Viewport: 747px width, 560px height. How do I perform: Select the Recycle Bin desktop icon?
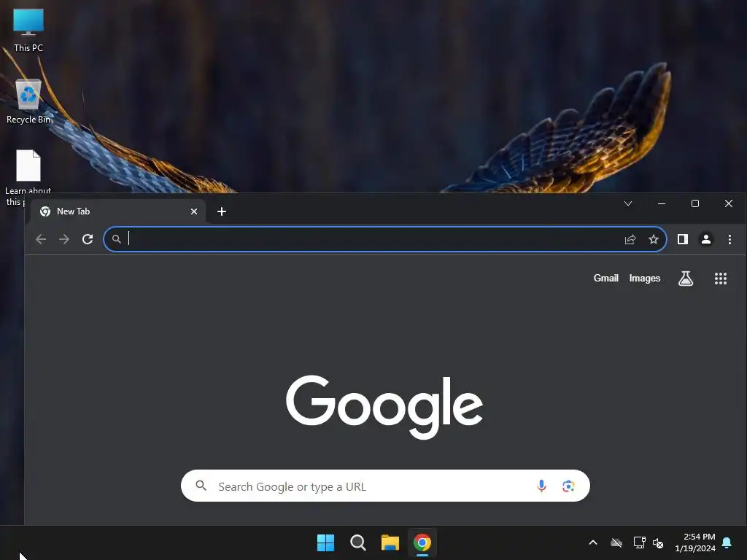[28, 101]
